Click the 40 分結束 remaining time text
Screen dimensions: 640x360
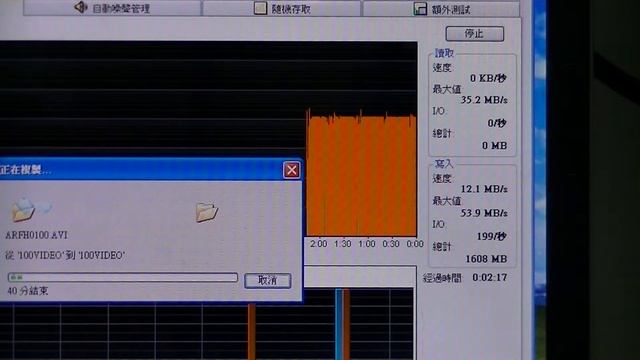click(x=28, y=291)
